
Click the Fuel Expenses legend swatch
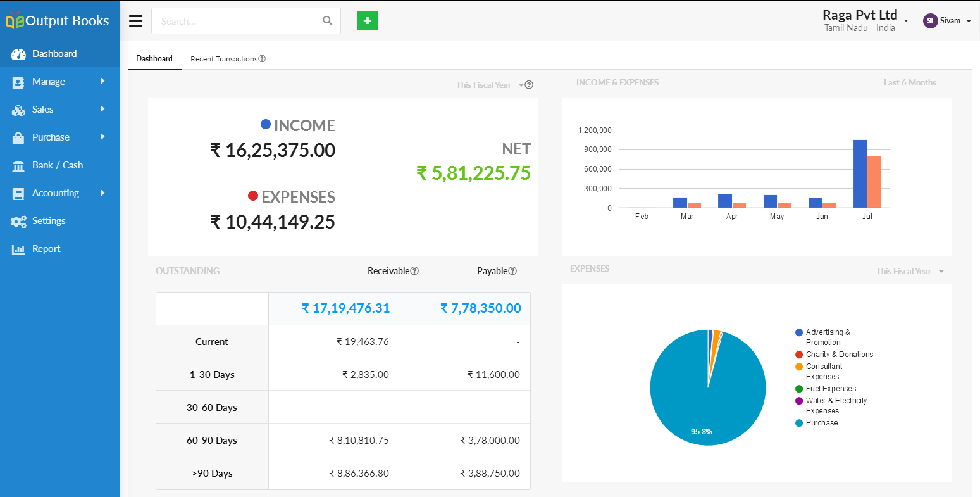pos(799,389)
